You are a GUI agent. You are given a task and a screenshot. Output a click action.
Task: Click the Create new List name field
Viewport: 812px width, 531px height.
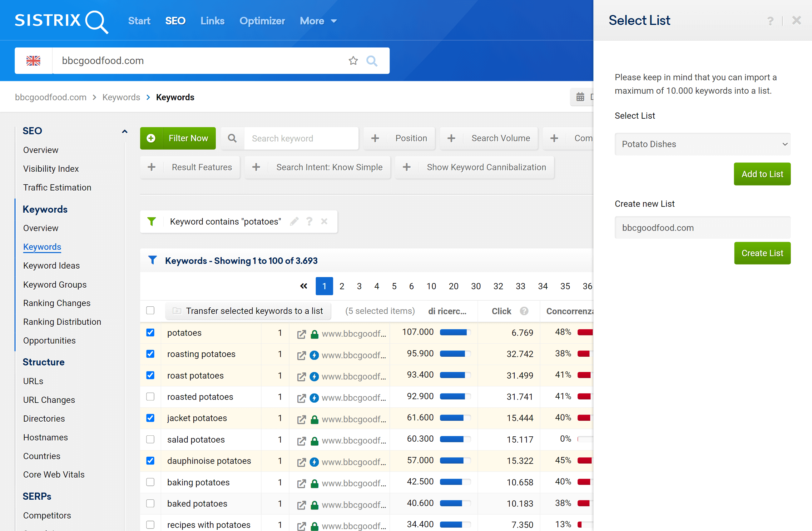[x=702, y=228]
